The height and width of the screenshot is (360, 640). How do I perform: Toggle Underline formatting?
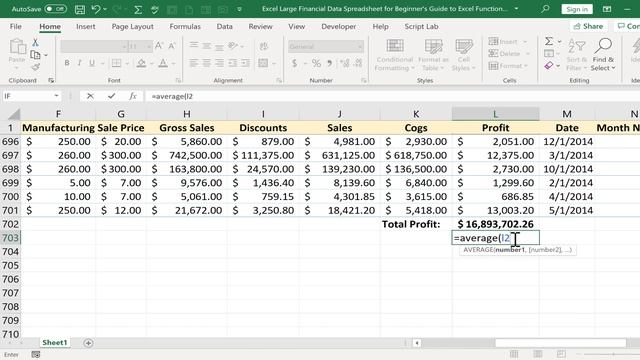(92, 63)
